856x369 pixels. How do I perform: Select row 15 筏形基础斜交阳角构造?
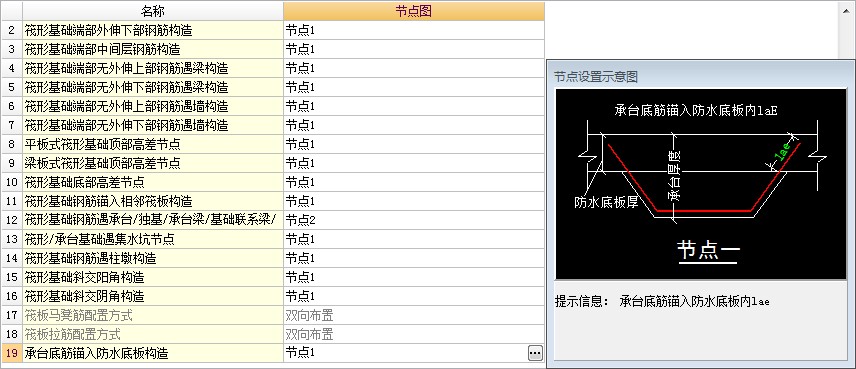point(153,277)
